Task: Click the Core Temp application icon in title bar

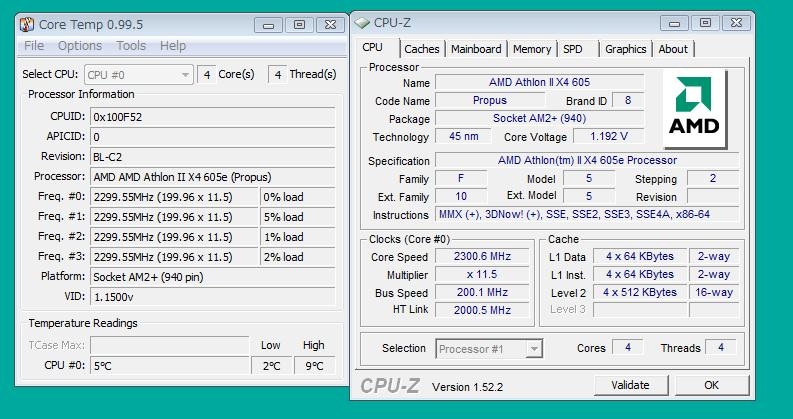Action: pyautogui.click(x=27, y=24)
